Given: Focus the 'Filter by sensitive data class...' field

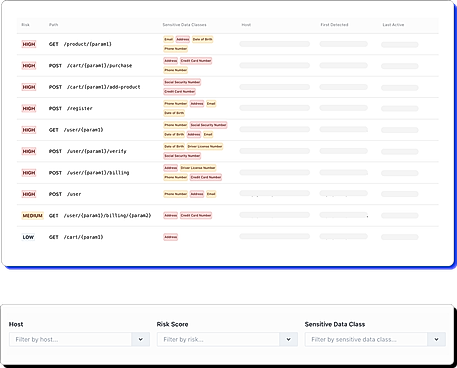Looking at the screenshot, I should 366,339.
